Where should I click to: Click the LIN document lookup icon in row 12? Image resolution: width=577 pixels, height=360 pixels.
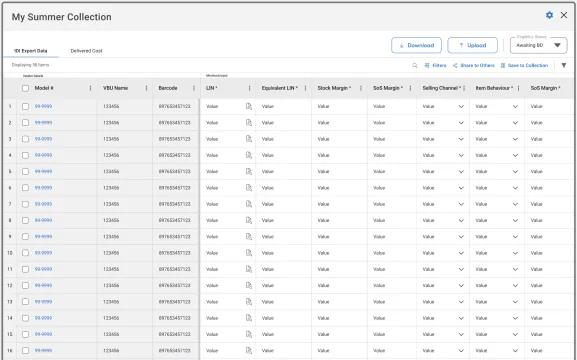point(249,286)
